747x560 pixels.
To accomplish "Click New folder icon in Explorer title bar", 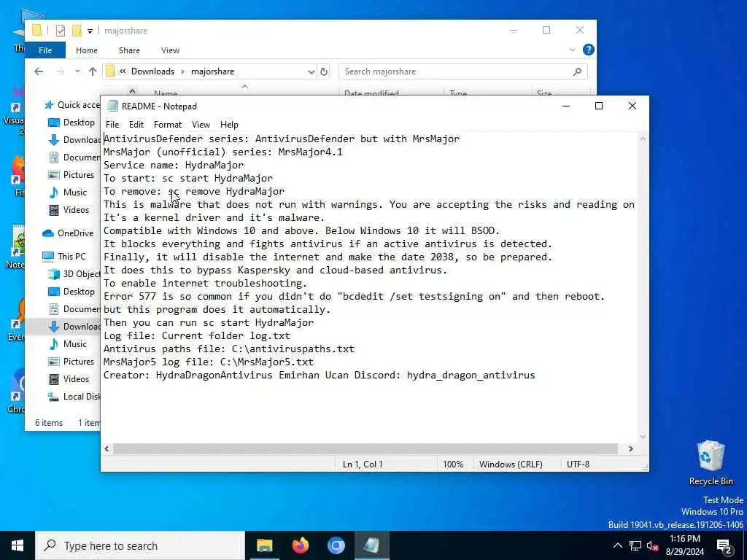I will pos(77,31).
